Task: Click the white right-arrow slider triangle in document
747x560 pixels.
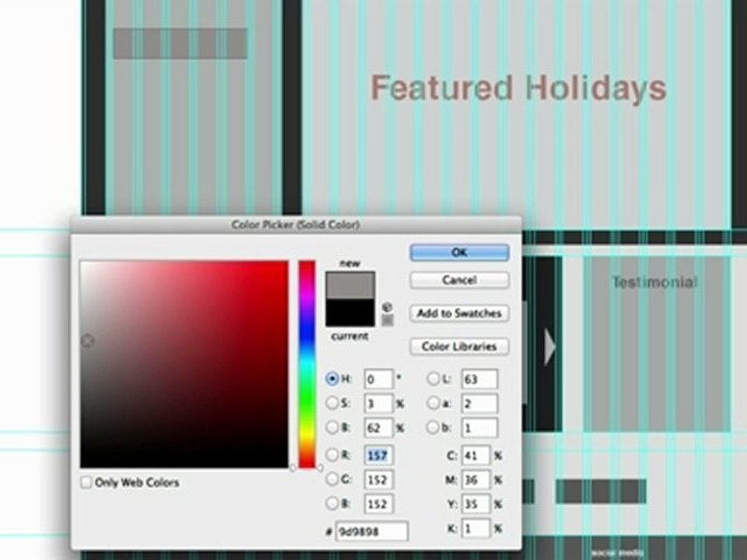Action: click(550, 346)
